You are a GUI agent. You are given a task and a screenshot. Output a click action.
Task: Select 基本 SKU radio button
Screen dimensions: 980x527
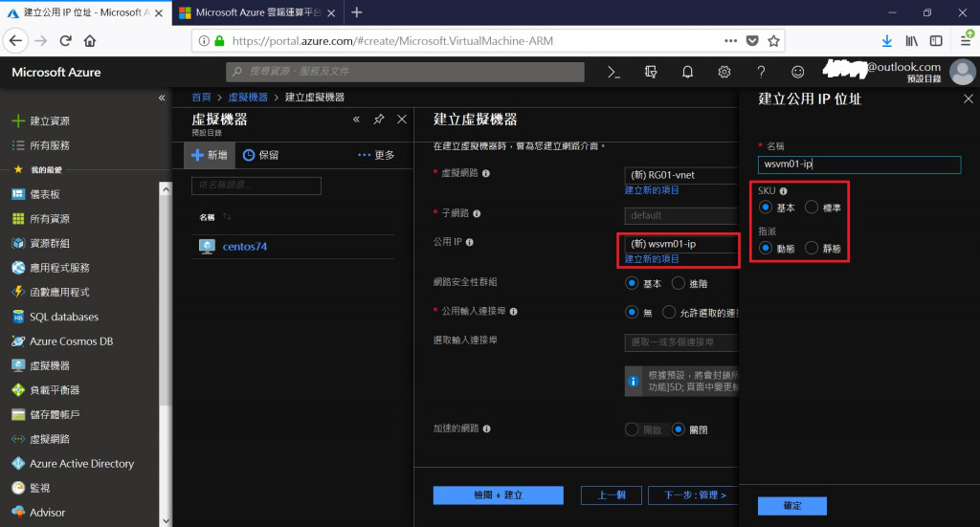point(765,208)
